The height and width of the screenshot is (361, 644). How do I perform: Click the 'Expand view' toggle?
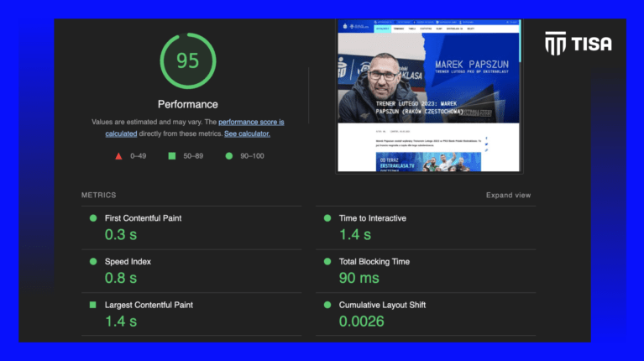508,195
